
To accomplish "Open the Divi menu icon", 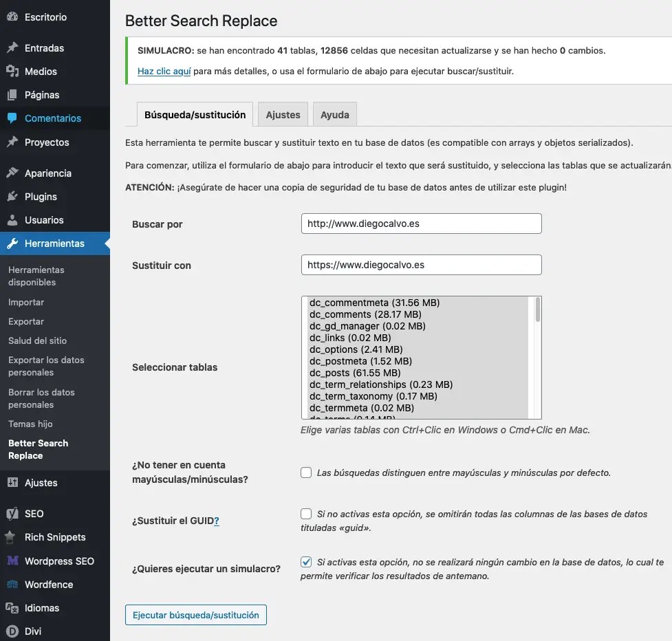I will point(12,631).
